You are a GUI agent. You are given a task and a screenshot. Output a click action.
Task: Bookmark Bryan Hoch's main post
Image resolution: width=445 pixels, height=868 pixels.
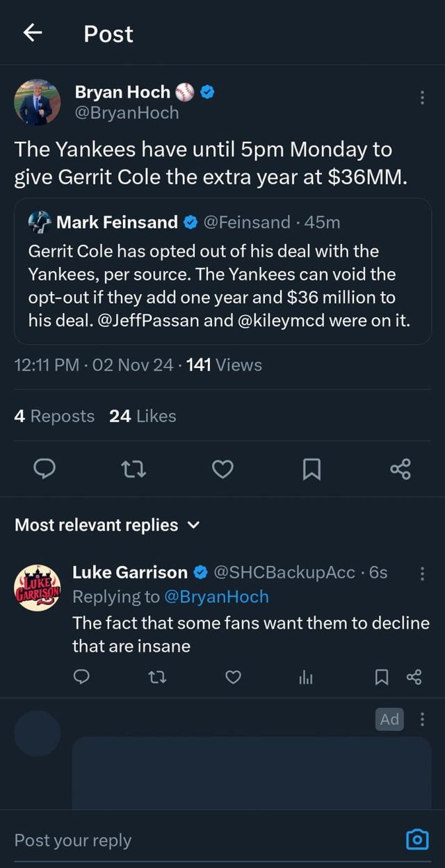coord(311,470)
